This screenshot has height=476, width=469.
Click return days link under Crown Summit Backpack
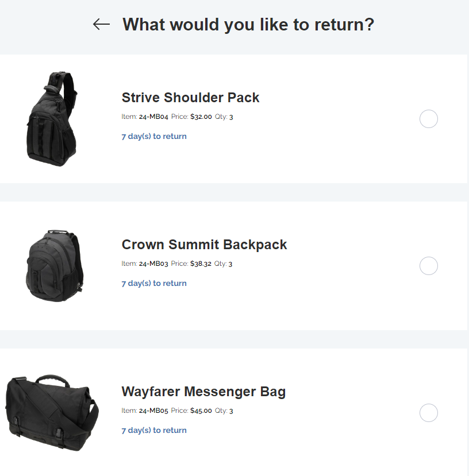(154, 283)
